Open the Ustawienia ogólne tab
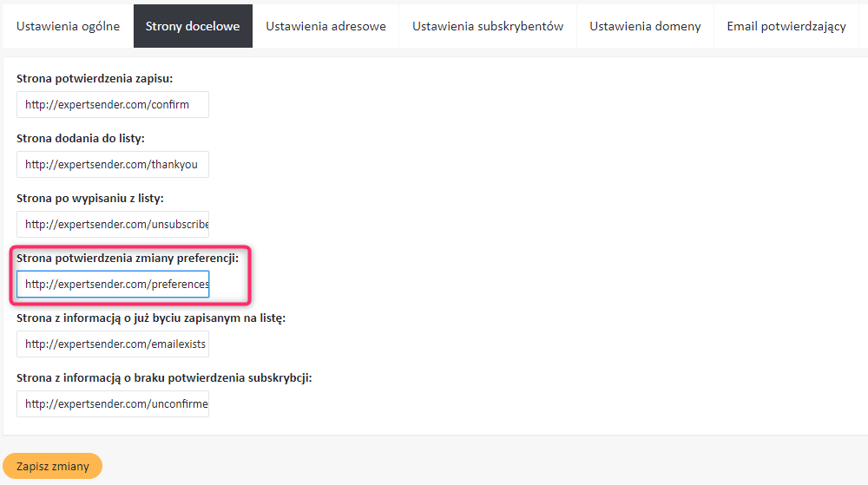This screenshot has width=868, height=485. [x=68, y=26]
